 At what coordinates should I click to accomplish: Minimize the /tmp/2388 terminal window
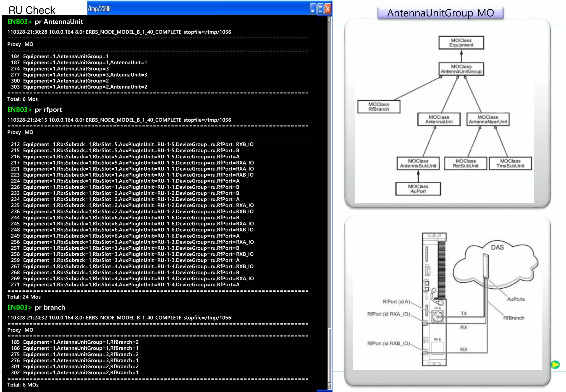[313, 9]
